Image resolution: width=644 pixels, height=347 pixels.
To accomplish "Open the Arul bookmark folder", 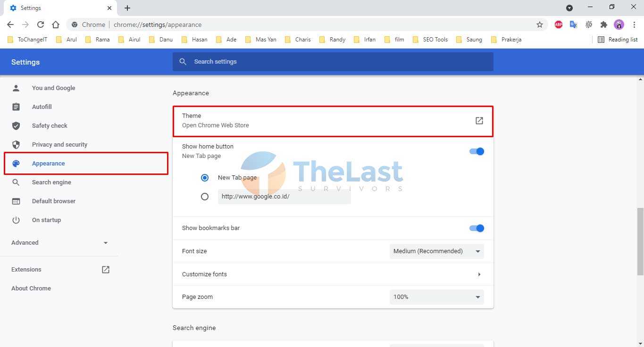I will point(67,40).
